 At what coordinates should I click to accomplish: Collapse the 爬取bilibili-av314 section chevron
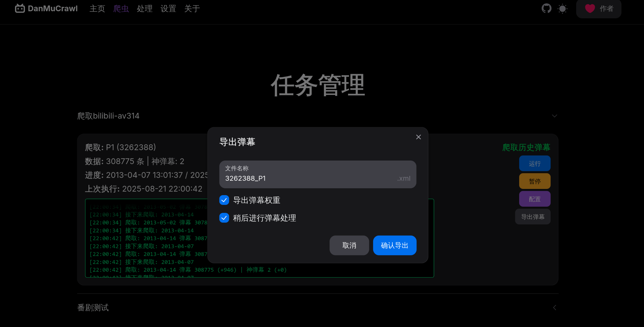(x=554, y=116)
